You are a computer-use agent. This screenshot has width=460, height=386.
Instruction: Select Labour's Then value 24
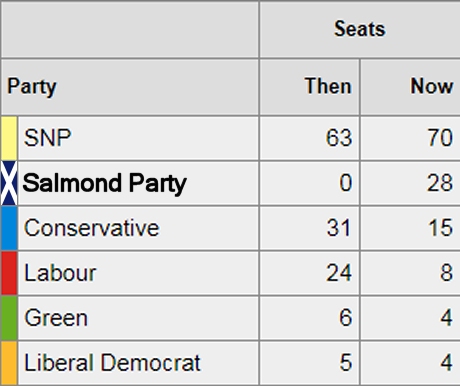(339, 273)
